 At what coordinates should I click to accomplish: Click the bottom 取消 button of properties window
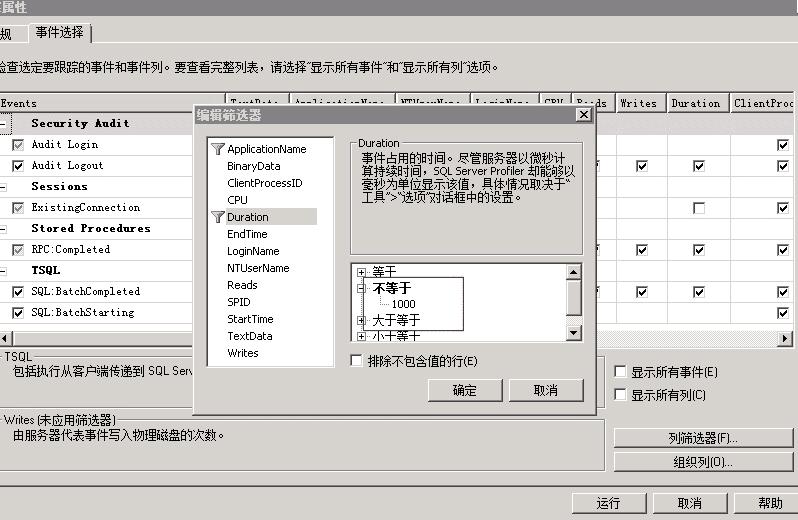(690, 503)
